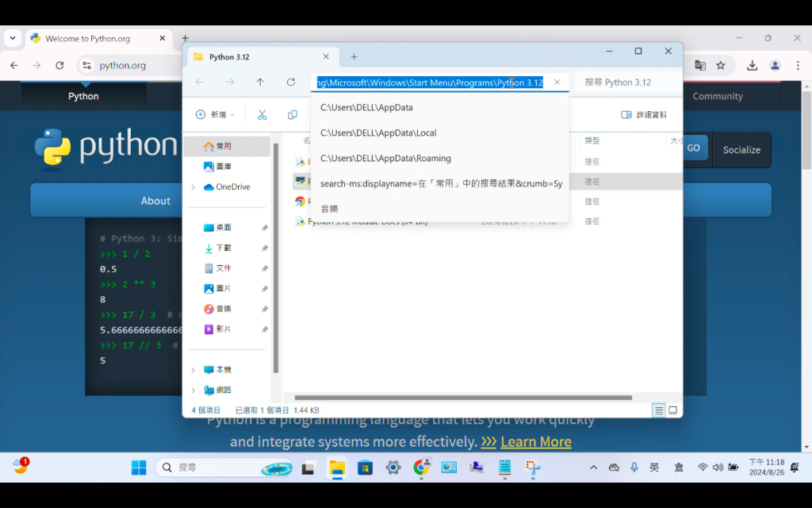The width and height of the screenshot is (812, 508).
Task: Click the taskbar 搜尋 search box
Action: (x=224, y=468)
